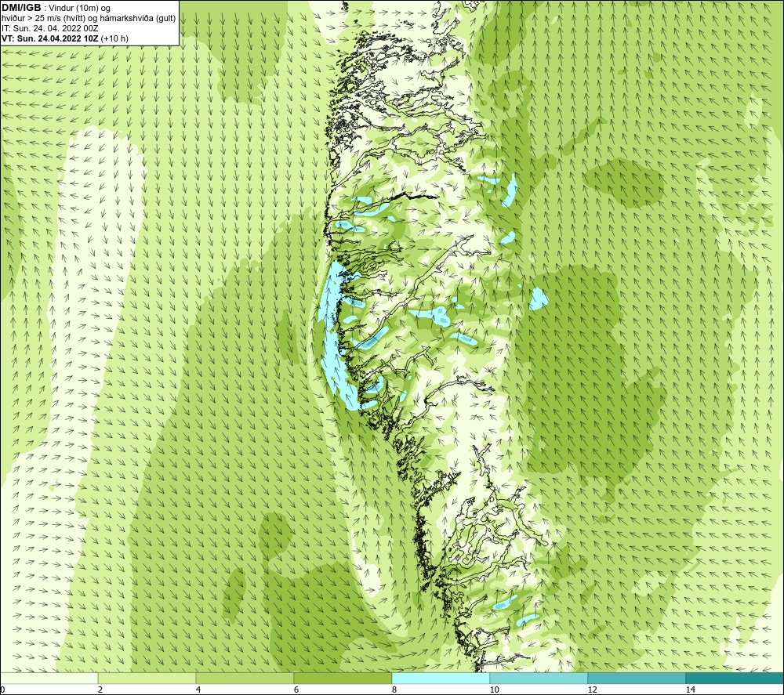Select the 'VT: Sun. 24.04.2022 10Z' line

coord(50,38)
